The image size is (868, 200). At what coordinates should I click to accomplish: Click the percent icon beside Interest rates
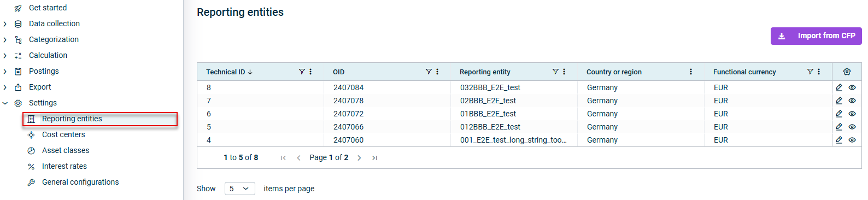[x=31, y=167]
